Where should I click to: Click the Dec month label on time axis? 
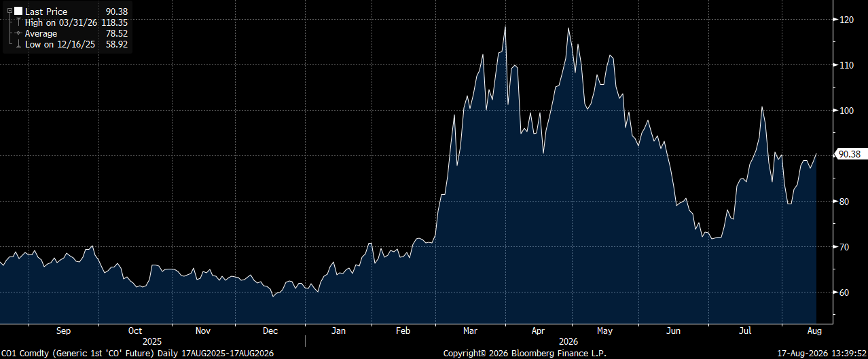coord(270,331)
